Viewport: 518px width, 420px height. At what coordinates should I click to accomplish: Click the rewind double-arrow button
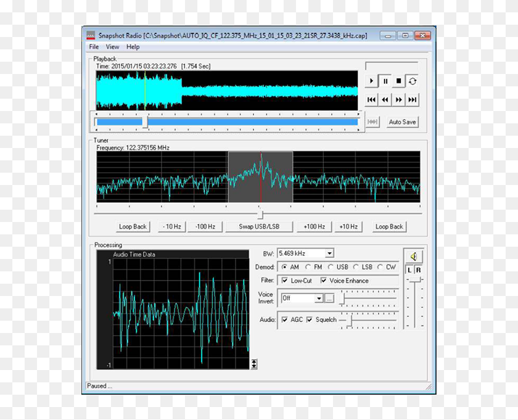point(385,99)
